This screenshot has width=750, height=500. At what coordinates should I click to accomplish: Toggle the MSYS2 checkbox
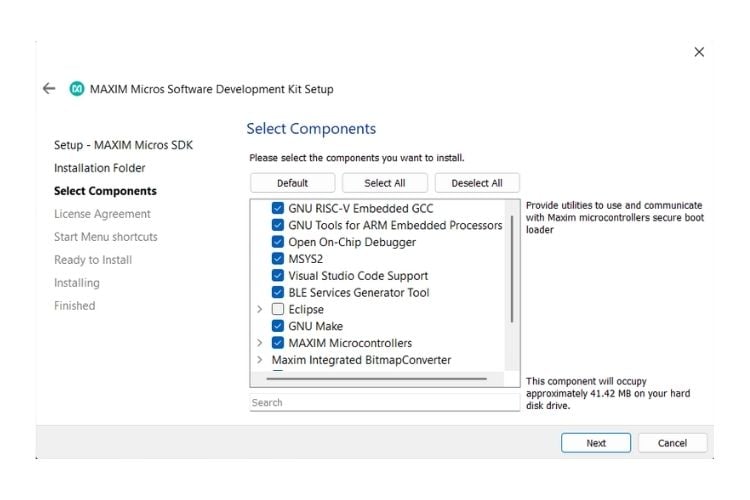[277, 258]
